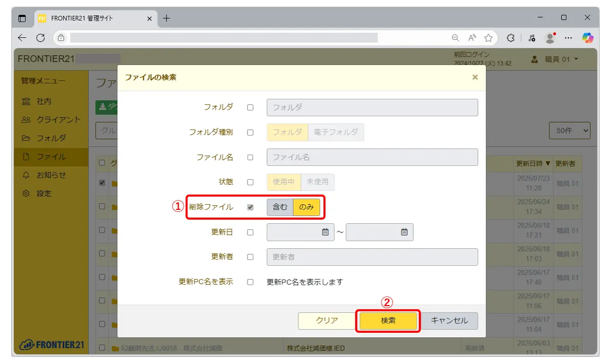610x364 pixels.
Task: Click the Copilot icon in the browser toolbar
Action: 587,38
